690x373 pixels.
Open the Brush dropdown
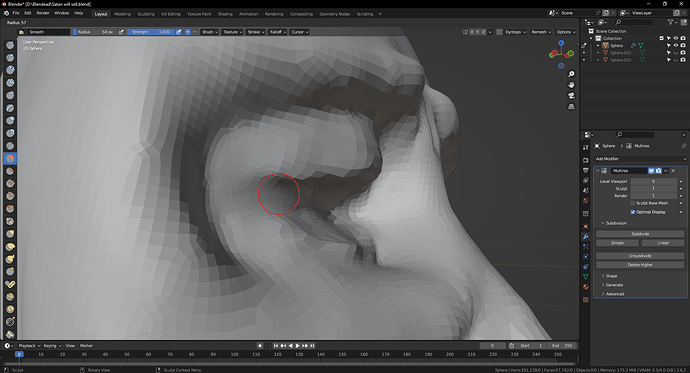pyautogui.click(x=210, y=32)
